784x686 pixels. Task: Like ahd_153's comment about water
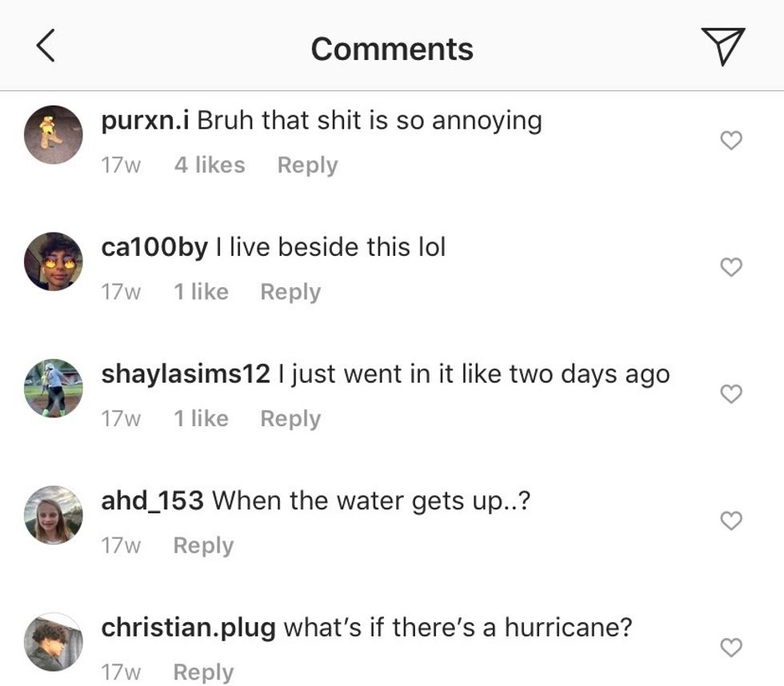click(731, 520)
